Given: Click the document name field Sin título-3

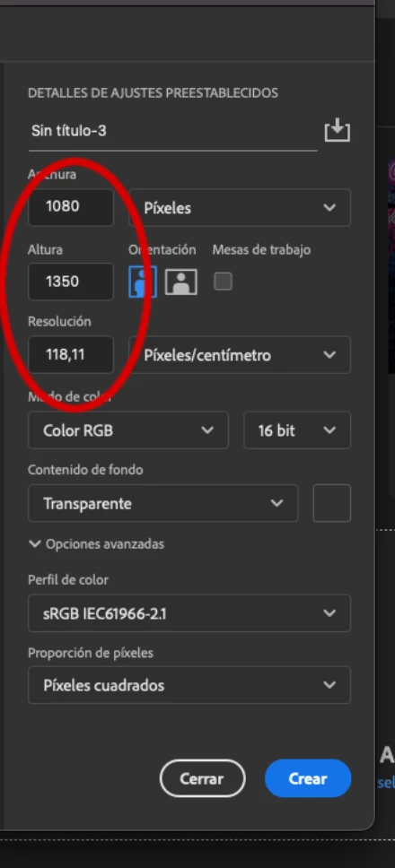Looking at the screenshot, I should [173, 132].
